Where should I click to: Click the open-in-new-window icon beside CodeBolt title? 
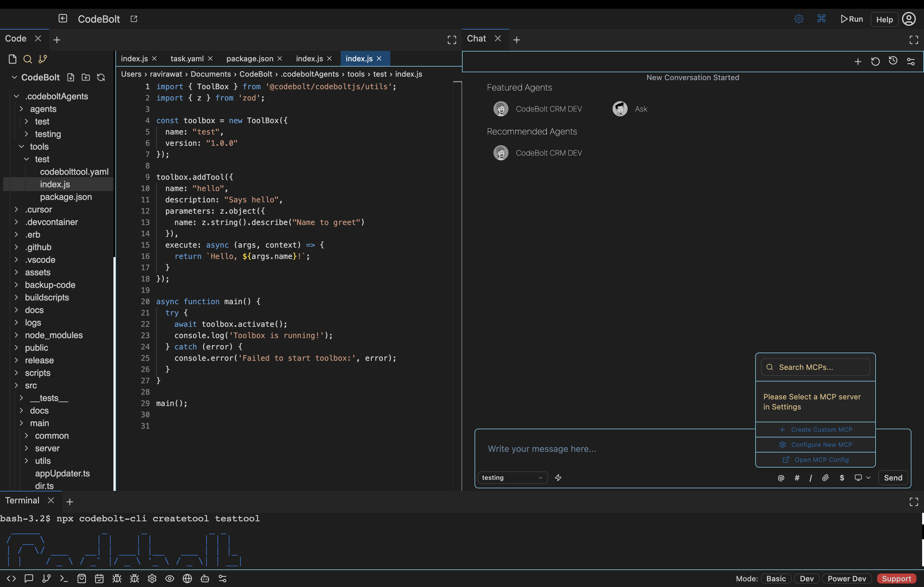134,19
